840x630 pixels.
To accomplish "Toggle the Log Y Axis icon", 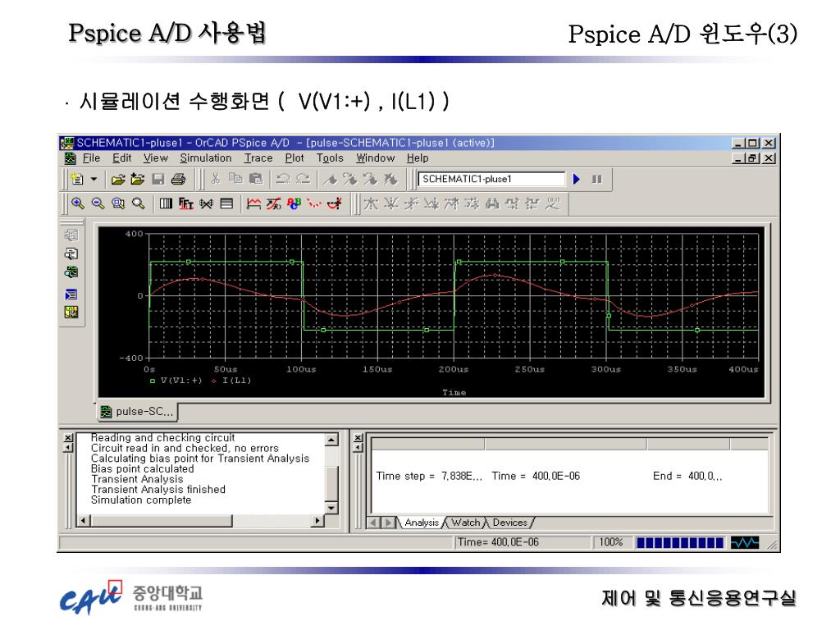I will click(226, 203).
